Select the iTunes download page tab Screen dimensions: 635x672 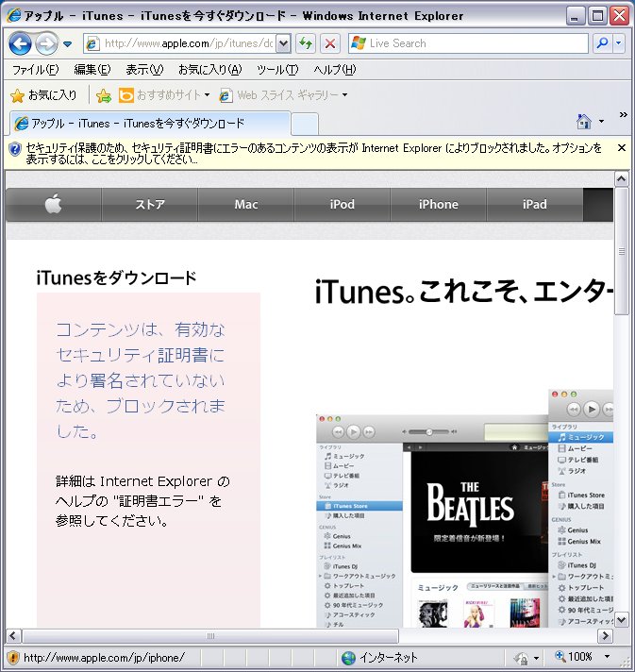click(148, 124)
